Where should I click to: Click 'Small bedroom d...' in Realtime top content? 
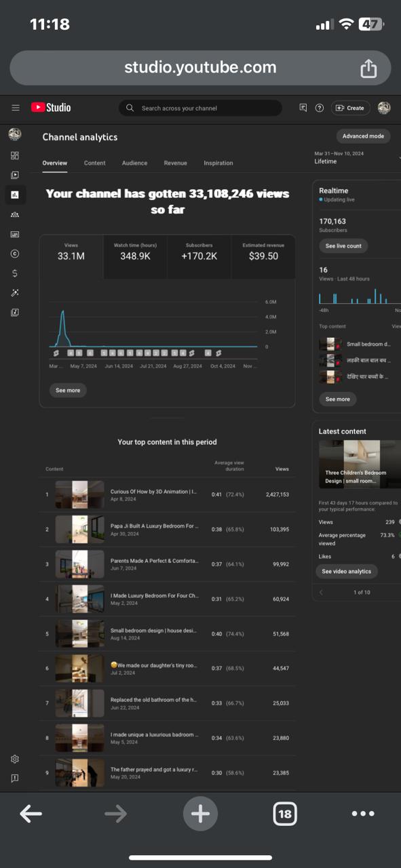[x=368, y=344]
